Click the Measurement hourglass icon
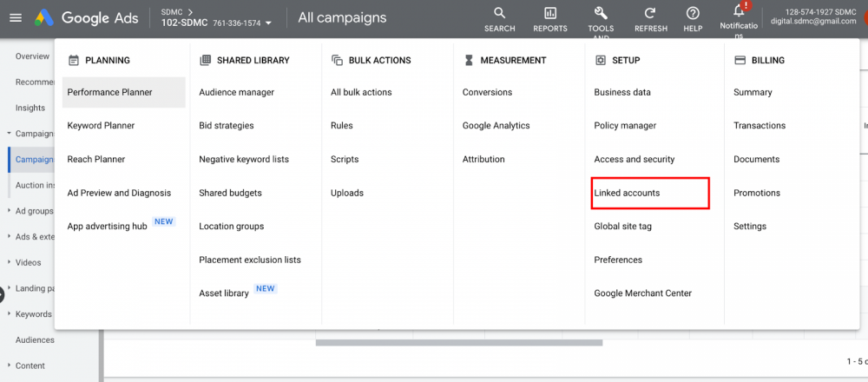The image size is (868, 382). click(469, 61)
